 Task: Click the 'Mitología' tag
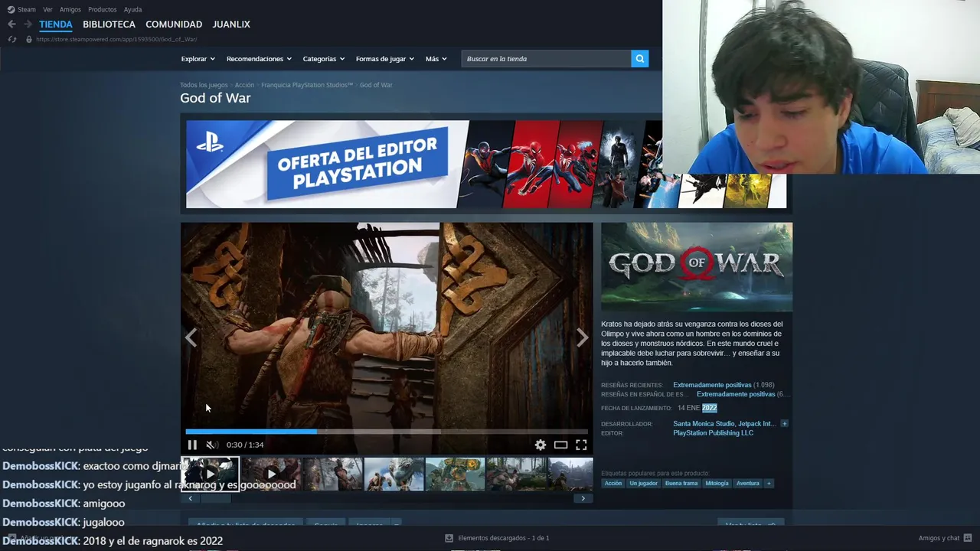click(x=717, y=484)
